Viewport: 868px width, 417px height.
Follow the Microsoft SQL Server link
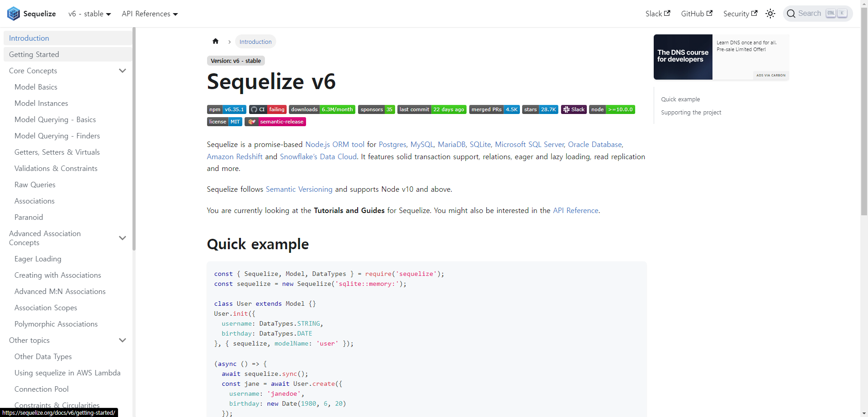[x=529, y=144]
